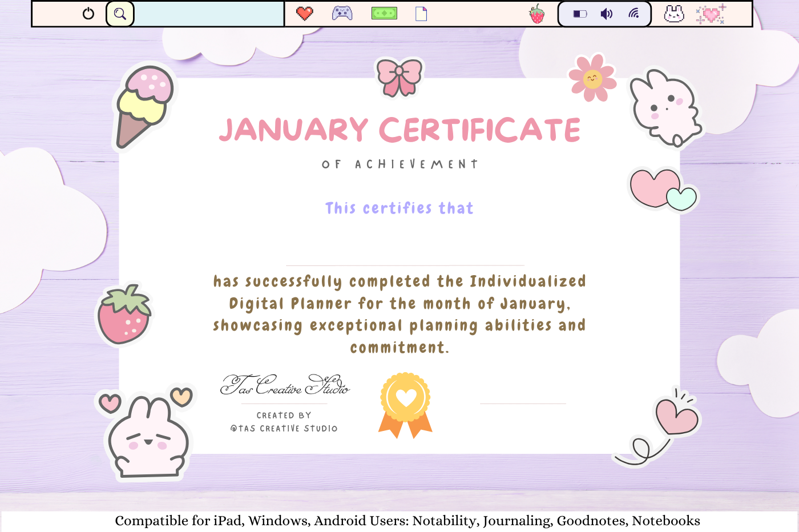Screen dimensions: 799x532
Task: Click the smiling pink flower sticker
Action: tap(592, 78)
